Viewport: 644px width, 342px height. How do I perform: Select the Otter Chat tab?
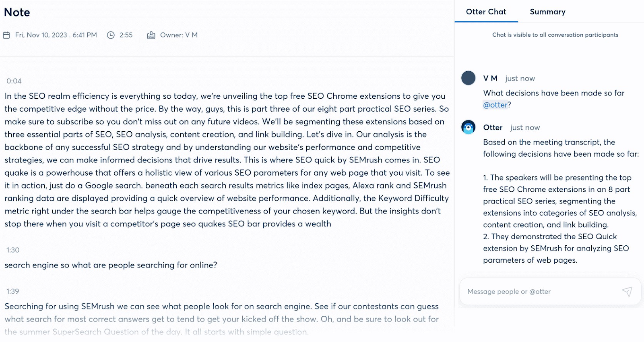486,12
